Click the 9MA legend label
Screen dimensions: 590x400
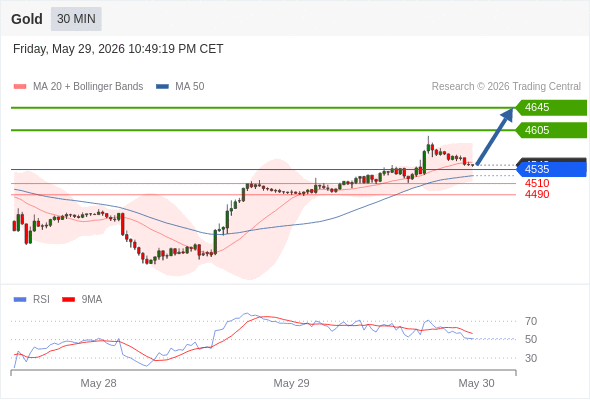92,300
